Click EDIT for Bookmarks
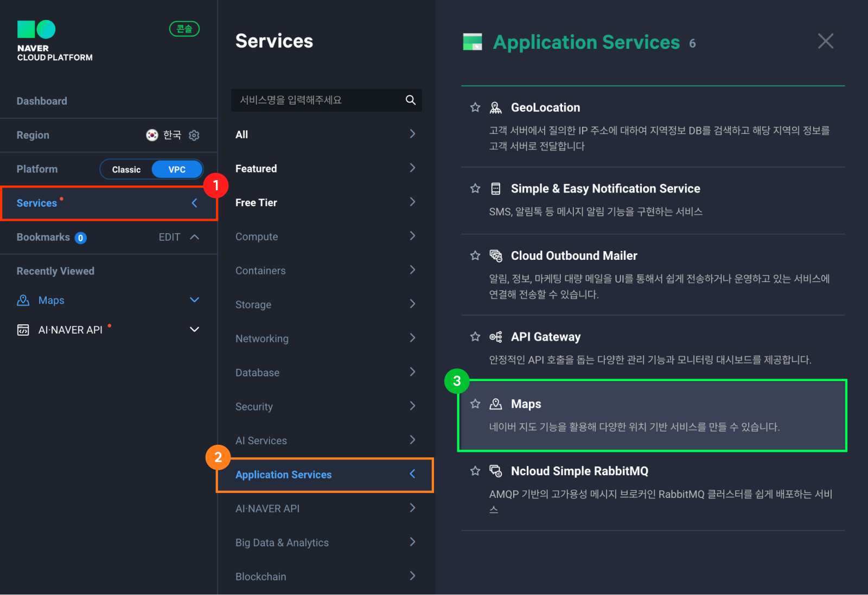Image resolution: width=868 pixels, height=595 pixels. point(169,237)
